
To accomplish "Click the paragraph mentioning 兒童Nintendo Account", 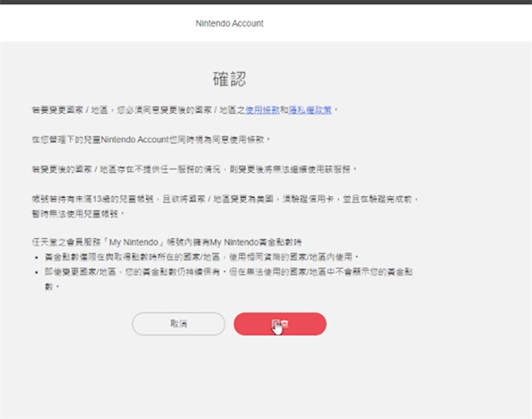I will (151, 139).
